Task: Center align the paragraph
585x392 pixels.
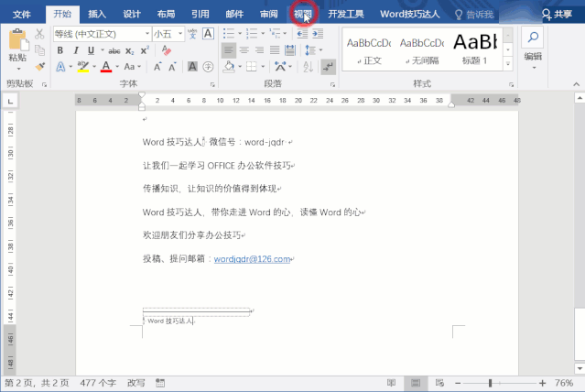Action: 244,50
